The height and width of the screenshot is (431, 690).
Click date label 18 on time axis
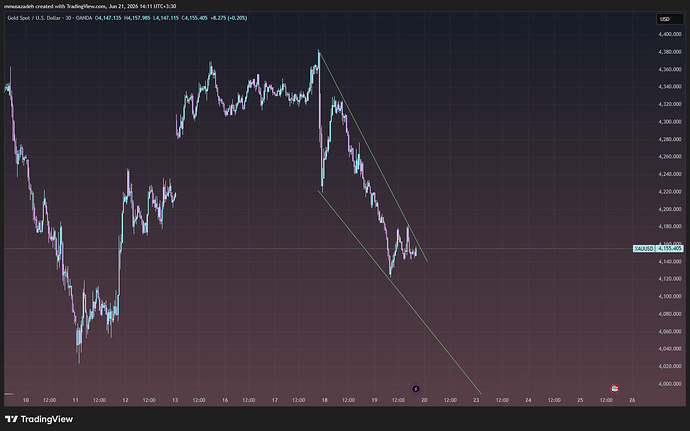click(324, 400)
